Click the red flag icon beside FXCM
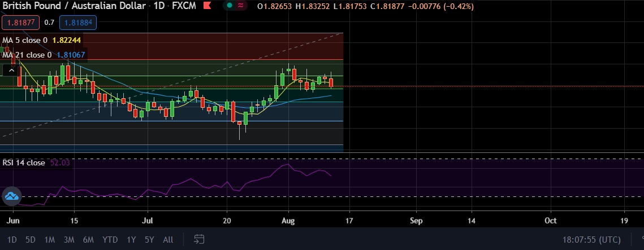Image resolution: width=644 pixels, height=250 pixels. [x=208, y=6]
